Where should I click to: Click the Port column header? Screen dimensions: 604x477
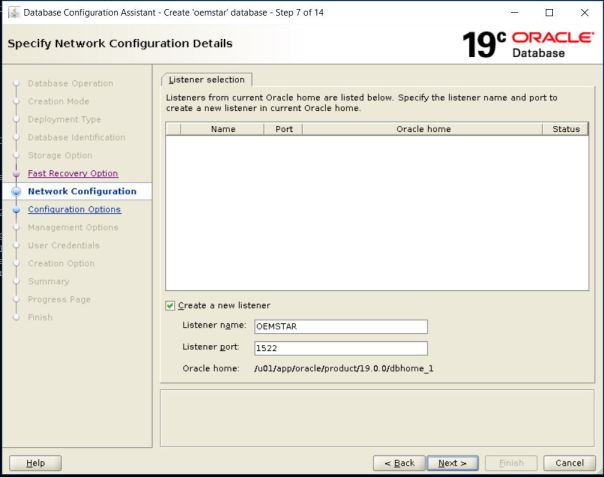[x=284, y=129]
